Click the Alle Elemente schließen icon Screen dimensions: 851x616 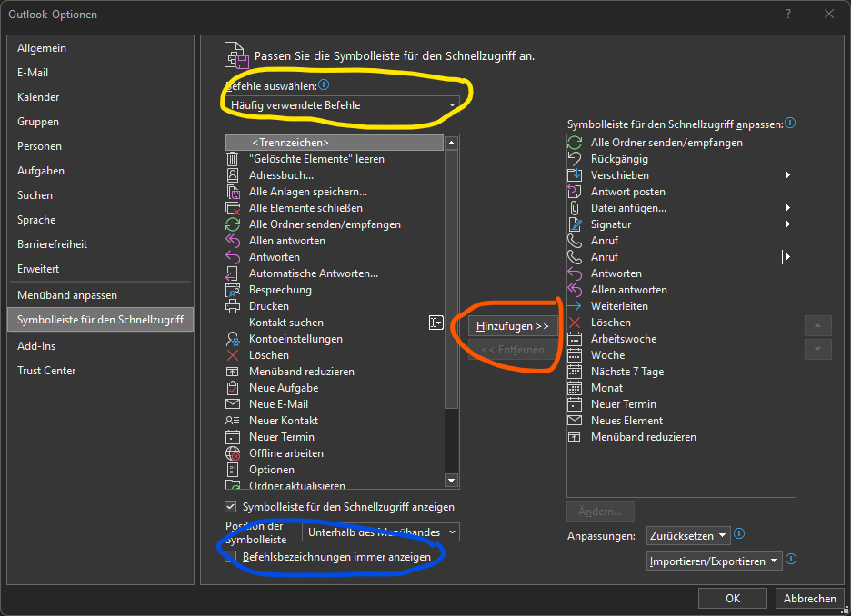[233, 208]
